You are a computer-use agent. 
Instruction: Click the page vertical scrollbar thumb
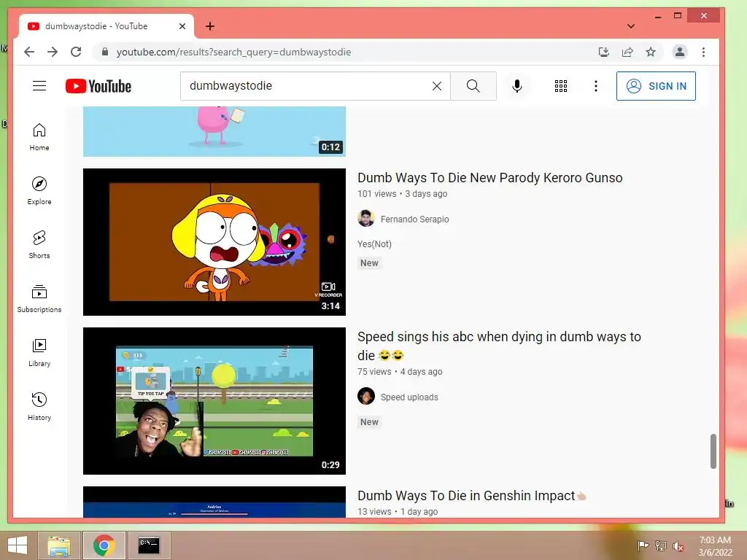click(713, 451)
